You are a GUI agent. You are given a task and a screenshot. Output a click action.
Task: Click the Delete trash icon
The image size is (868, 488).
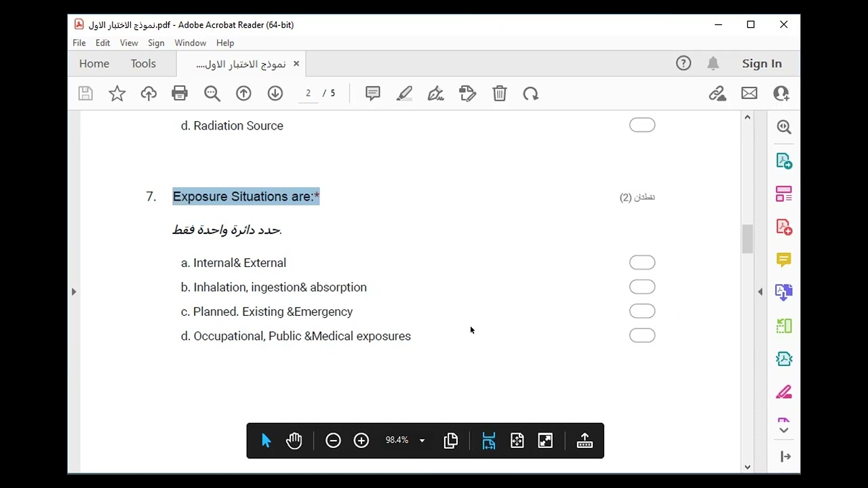pos(500,94)
